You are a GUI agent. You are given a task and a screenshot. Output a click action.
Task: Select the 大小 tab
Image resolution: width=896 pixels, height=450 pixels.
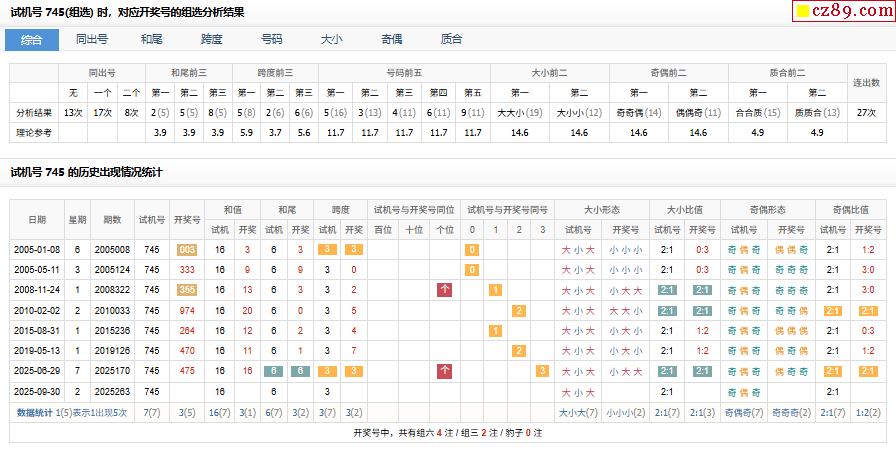tap(331, 39)
